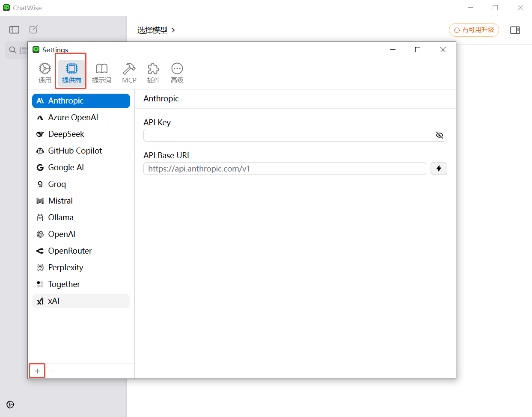Remove provider with the minus button
This screenshot has width=532, height=417.
click(53, 371)
